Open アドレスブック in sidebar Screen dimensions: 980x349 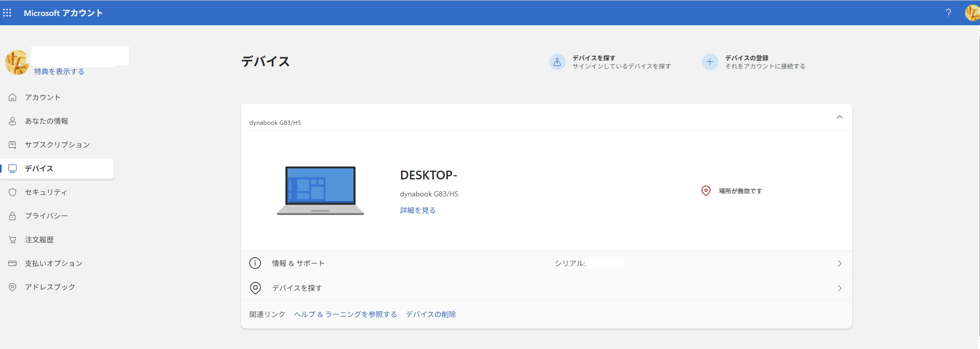pyautogui.click(x=57, y=287)
